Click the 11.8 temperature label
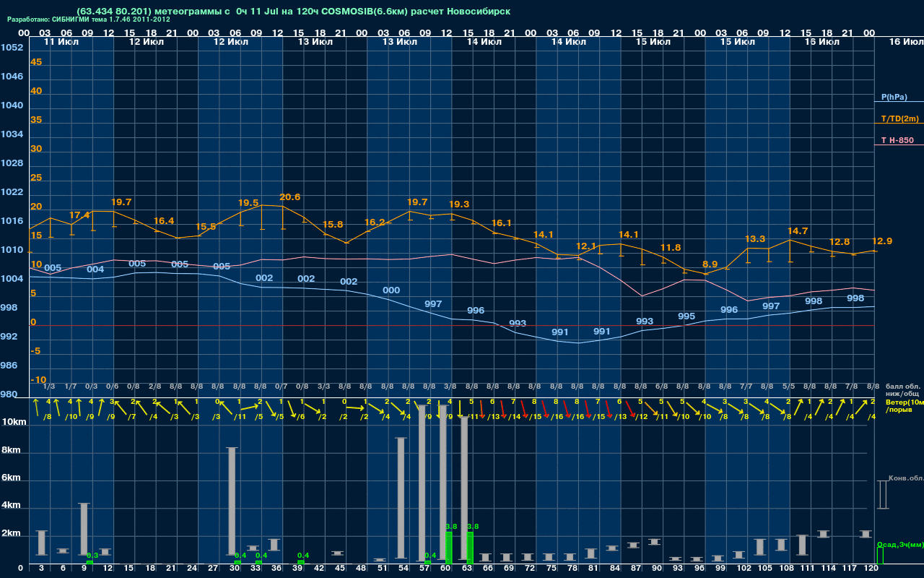Viewport: 924px width, 578px height. tap(671, 248)
